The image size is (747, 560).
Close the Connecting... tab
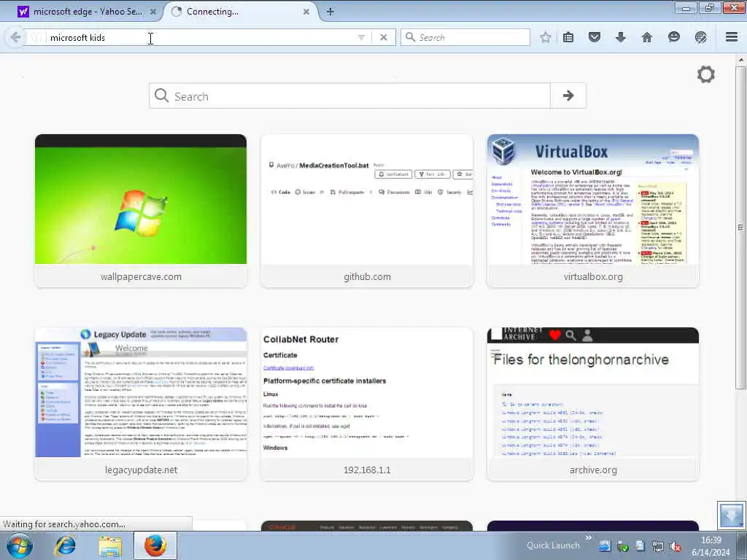point(306,12)
